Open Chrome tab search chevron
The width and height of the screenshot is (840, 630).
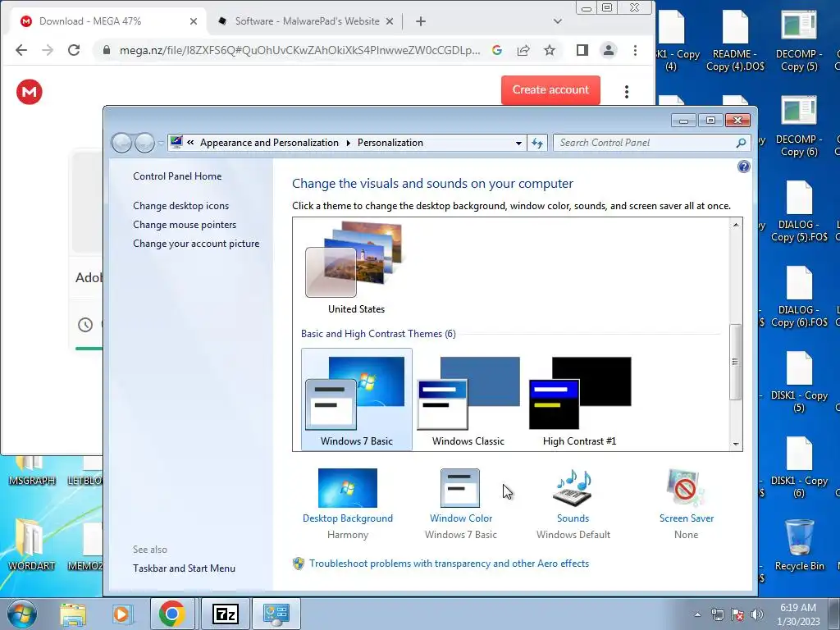(x=558, y=21)
